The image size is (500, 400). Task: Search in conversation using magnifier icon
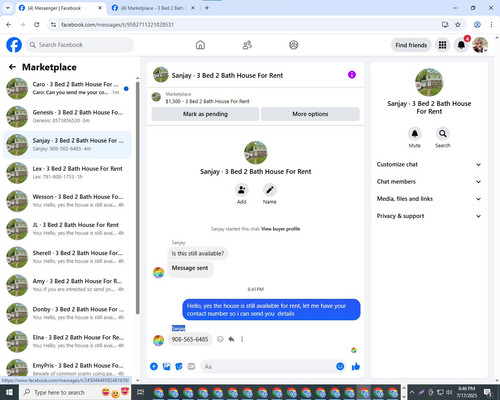click(x=443, y=134)
